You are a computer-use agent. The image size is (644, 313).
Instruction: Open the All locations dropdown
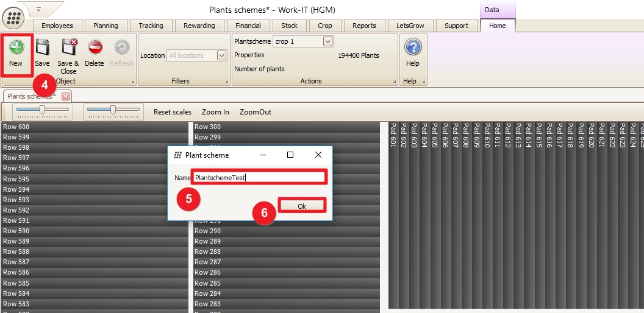[x=221, y=55]
